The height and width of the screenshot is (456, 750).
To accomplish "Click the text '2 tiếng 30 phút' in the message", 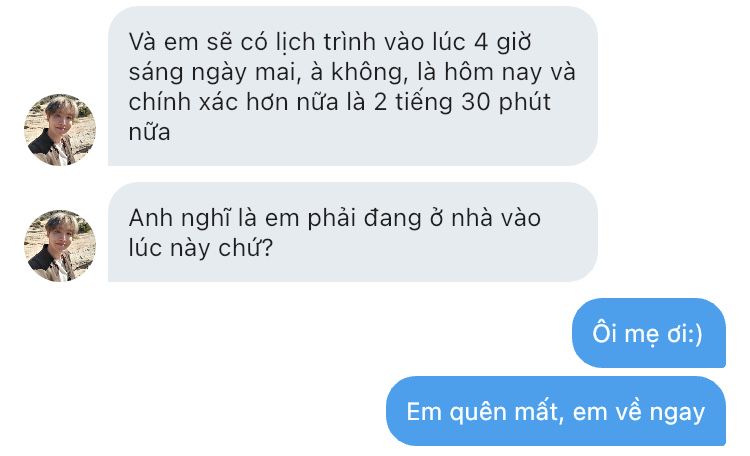I will pyautogui.click(x=462, y=102).
